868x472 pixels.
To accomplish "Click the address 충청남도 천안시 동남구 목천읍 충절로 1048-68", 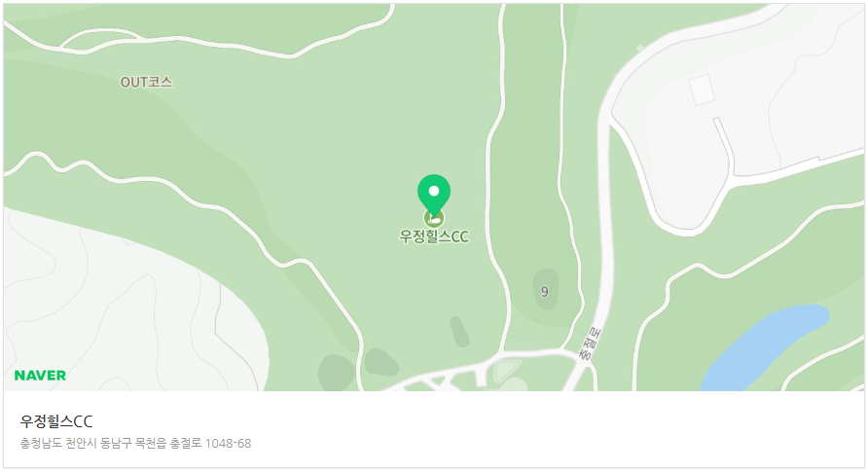I will pos(135,443).
